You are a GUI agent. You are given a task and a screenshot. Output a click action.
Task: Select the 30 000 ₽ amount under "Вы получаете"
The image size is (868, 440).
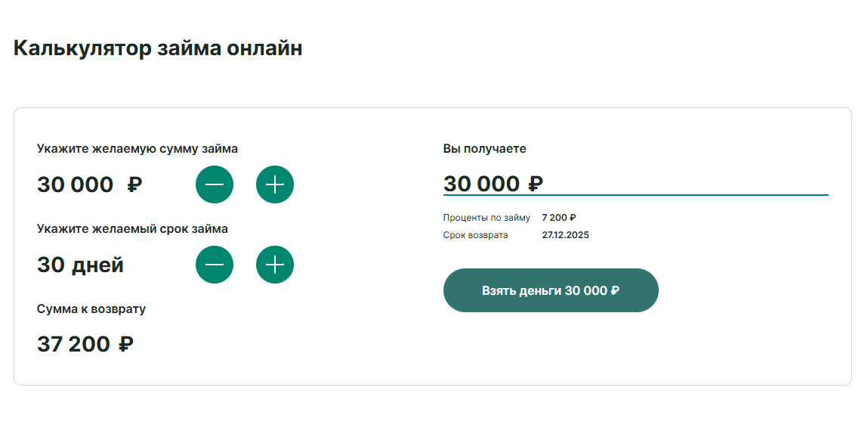click(493, 184)
